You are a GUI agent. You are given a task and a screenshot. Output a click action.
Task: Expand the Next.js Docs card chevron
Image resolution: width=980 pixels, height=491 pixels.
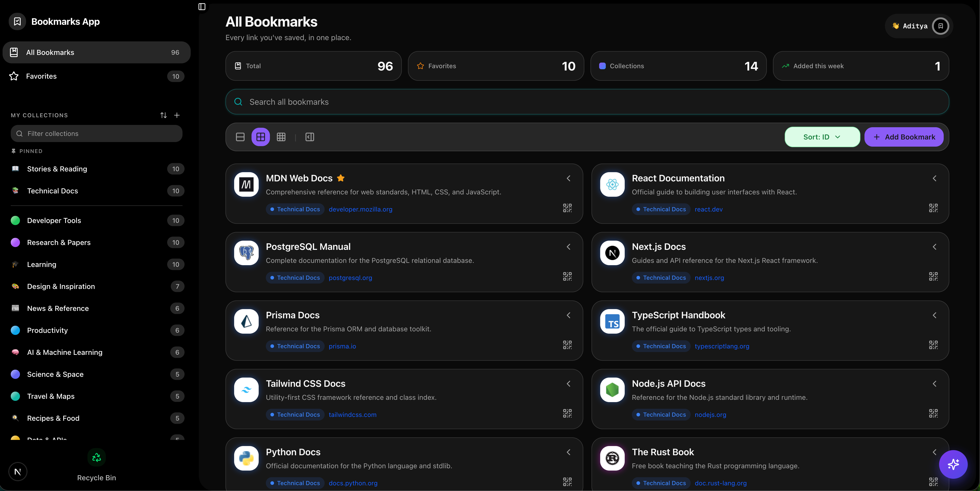click(934, 247)
